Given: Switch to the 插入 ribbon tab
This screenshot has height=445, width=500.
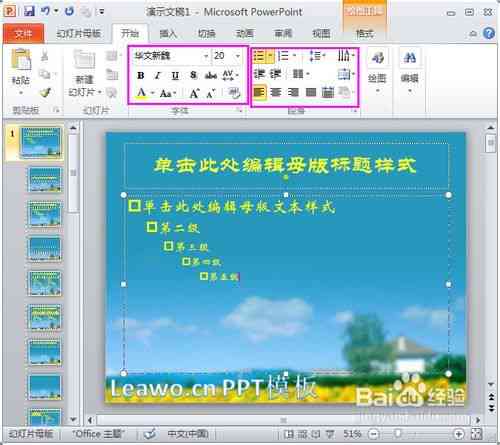Looking at the screenshot, I should 168,33.
